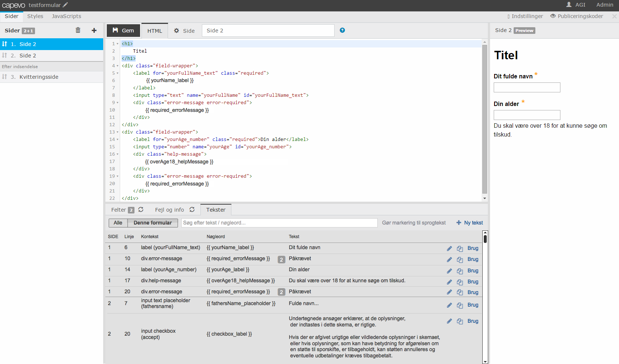Click the Gem save button
This screenshot has width=619, height=364.
pyautogui.click(x=123, y=31)
